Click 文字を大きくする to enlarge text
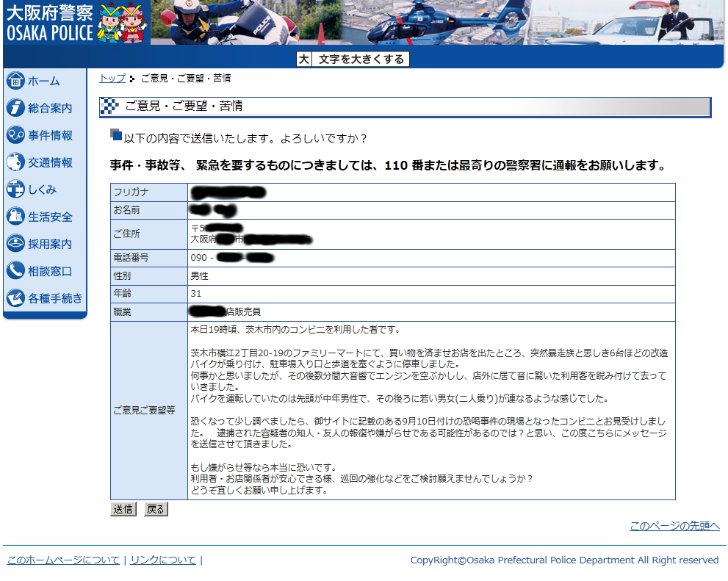This screenshot has width=728, height=581. [x=361, y=59]
